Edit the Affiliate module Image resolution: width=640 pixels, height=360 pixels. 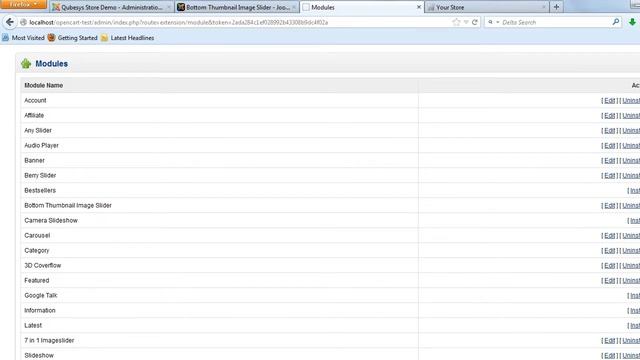coord(609,116)
